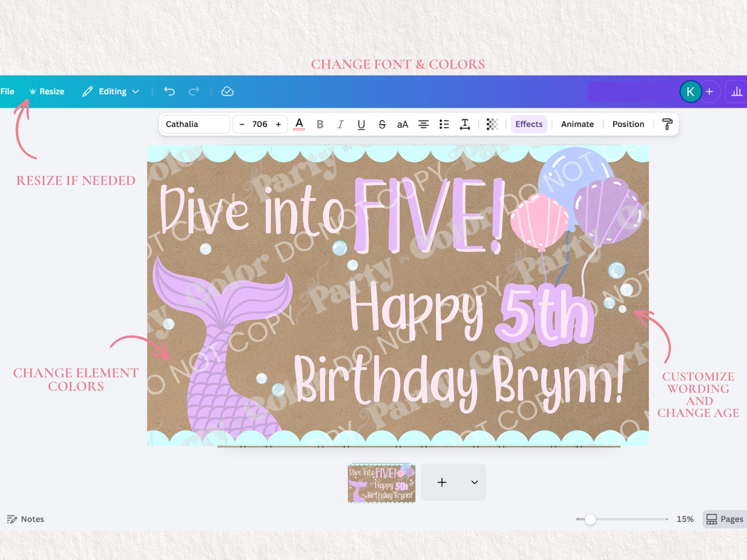The width and height of the screenshot is (747, 560).
Task: Open text spacing options
Action: coord(465,124)
